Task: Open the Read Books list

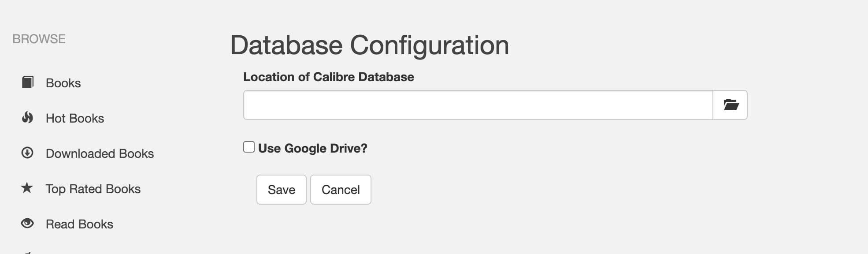Action: [x=79, y=224]
